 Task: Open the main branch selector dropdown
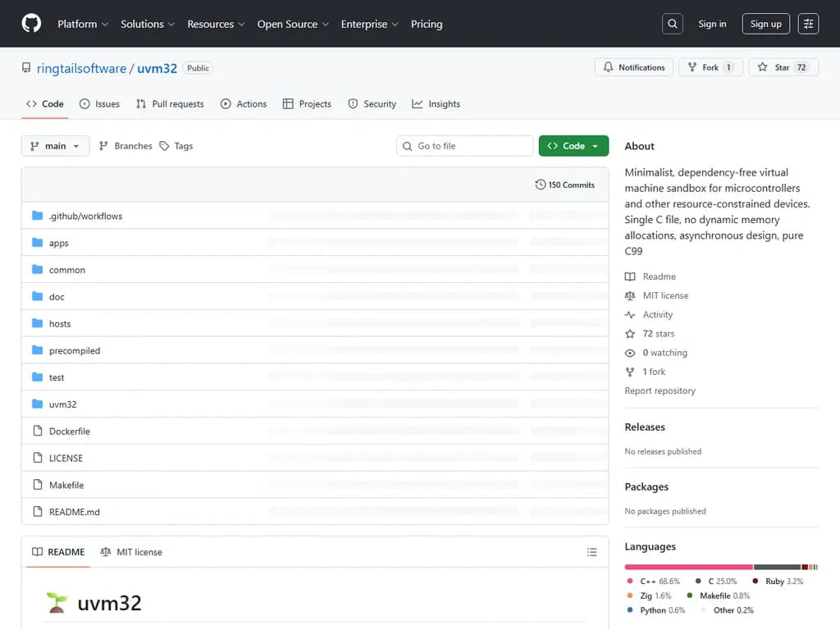pyautogui.click(x=54, y=145)
